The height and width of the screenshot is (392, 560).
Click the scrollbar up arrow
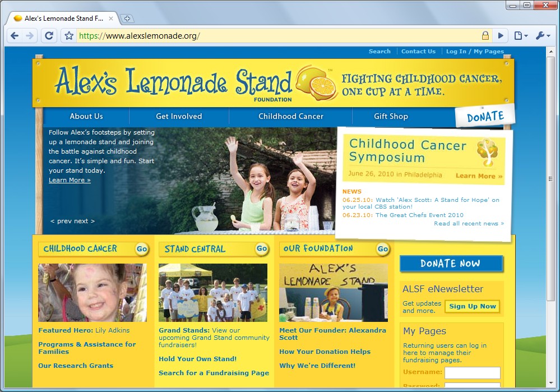click(551, 52)
